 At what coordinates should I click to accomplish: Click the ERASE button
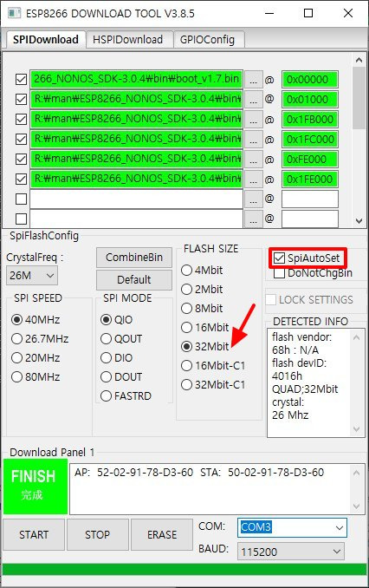coord(162,534)
